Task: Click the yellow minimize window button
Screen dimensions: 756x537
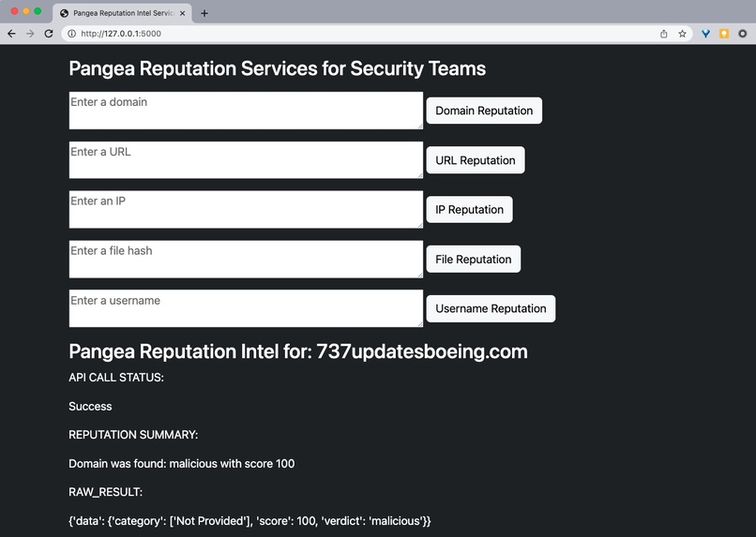Action: click(26, 11)
